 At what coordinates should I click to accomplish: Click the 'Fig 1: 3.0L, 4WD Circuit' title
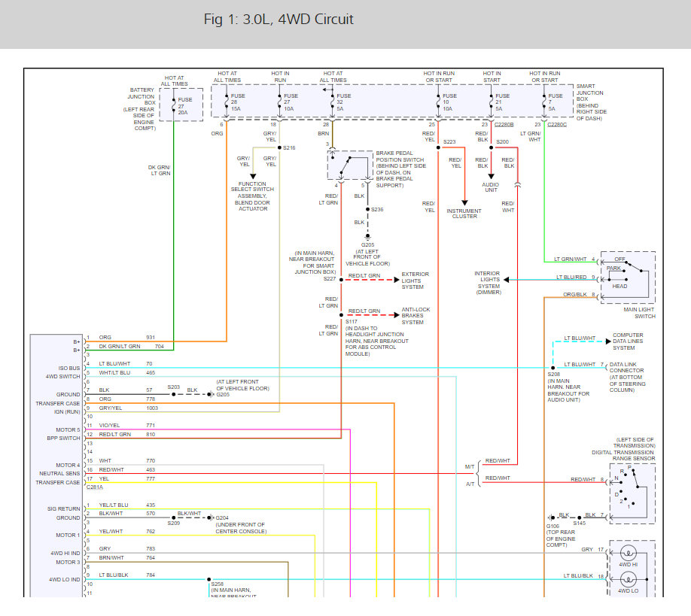pyautogui.click(x=279, y=20)
